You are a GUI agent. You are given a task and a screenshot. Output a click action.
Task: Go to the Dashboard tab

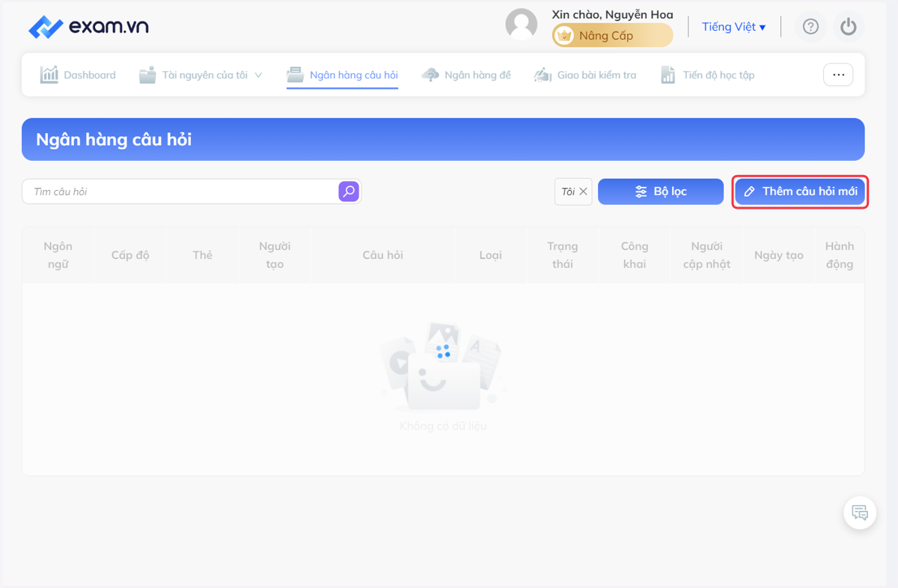coord(79,75)
